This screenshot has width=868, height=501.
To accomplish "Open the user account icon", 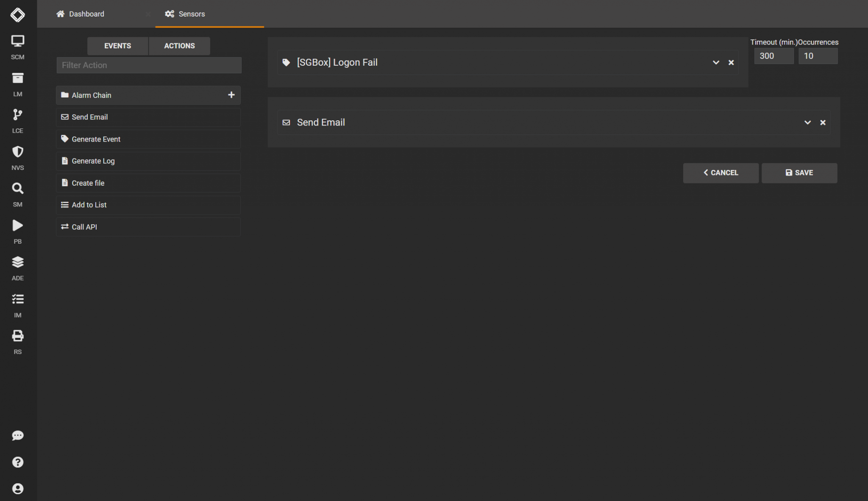I will coord(17,488).
